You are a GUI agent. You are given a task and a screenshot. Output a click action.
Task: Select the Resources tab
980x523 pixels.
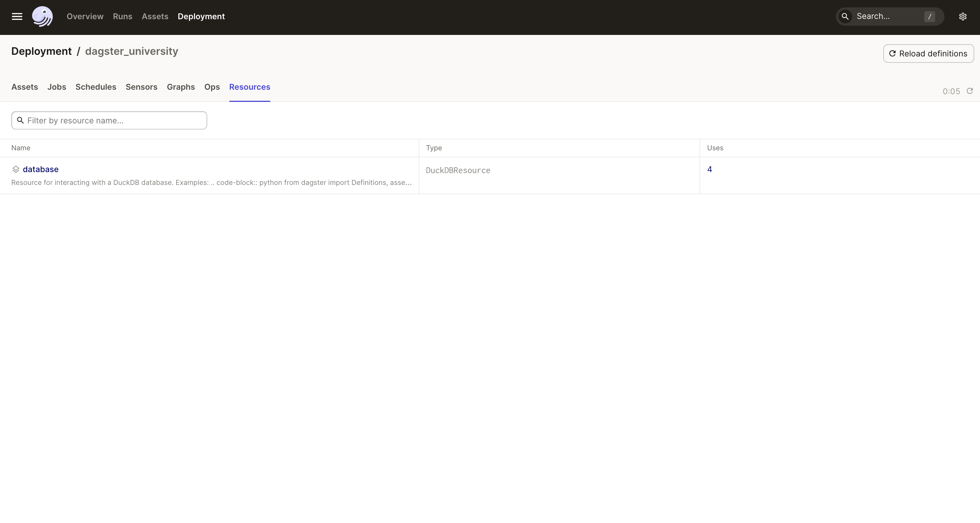pyautogui.click(x=249, y=87)
